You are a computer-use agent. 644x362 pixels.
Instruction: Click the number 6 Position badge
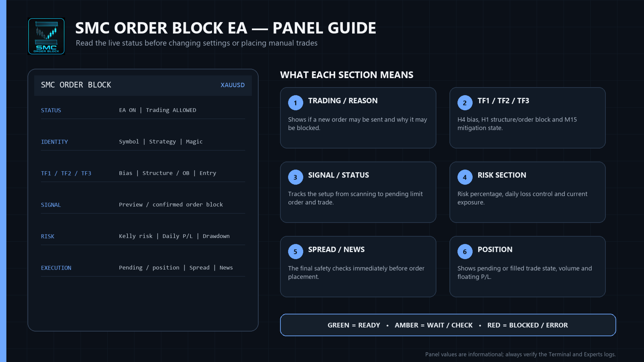click(x=465, y=252)
